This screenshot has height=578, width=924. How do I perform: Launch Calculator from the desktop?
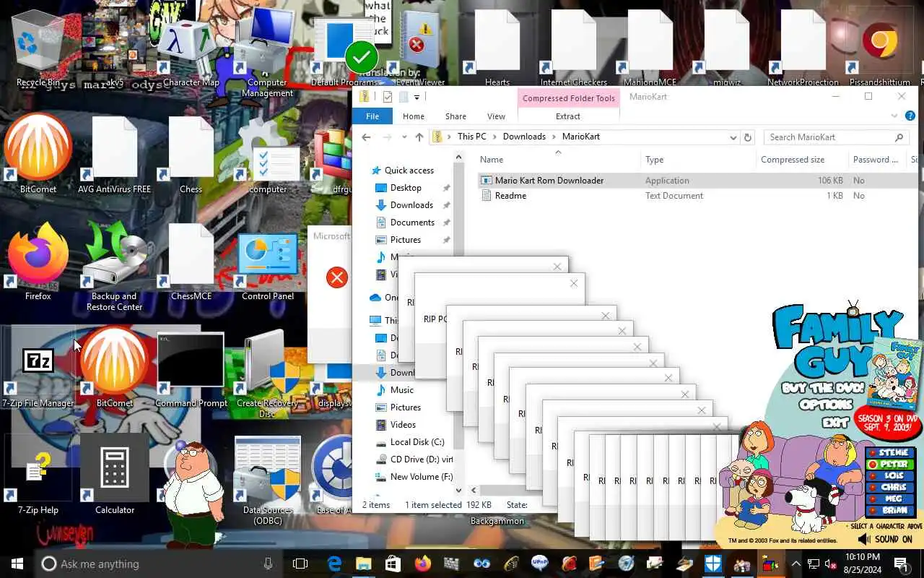click(114, 473)
